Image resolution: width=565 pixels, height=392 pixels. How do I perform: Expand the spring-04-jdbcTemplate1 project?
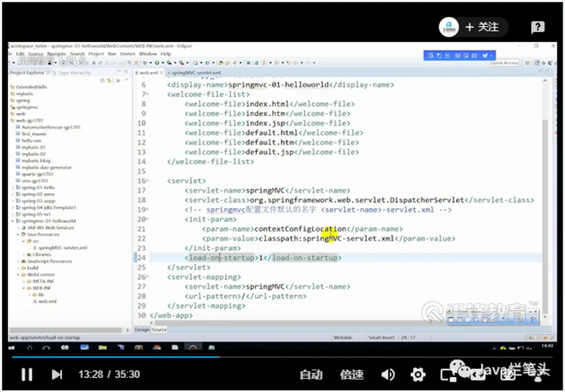[13, 207]
